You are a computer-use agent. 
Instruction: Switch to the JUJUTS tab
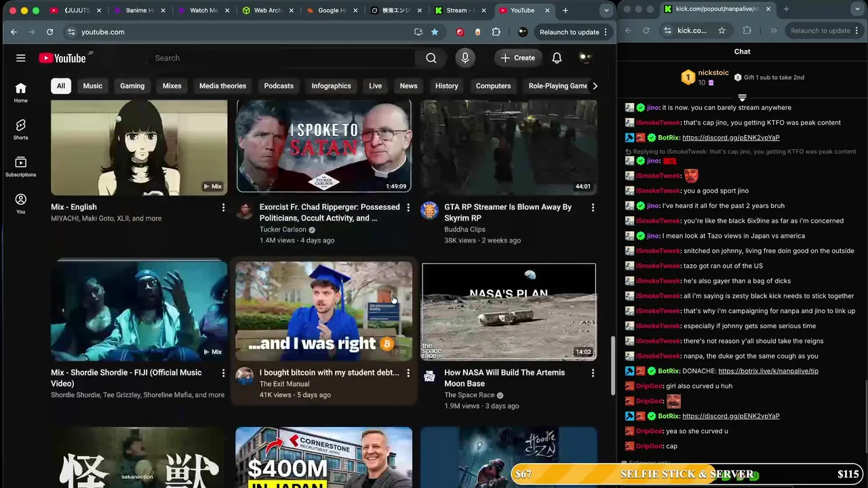[75, 10]
